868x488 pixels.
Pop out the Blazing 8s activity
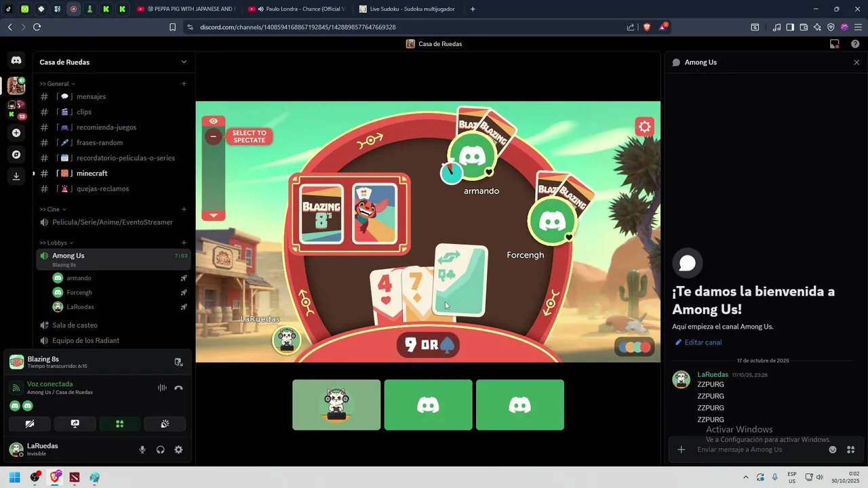click(178, 362)
